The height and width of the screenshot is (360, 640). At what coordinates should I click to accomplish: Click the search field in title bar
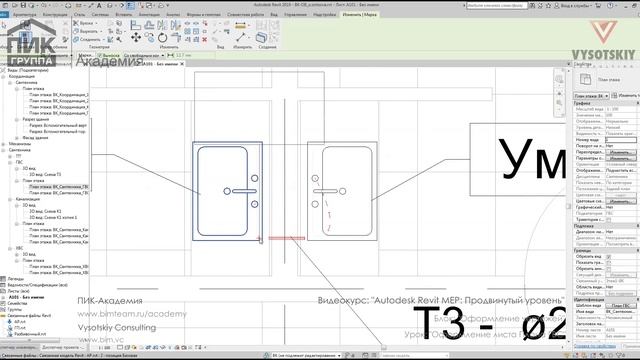[497, 6]
